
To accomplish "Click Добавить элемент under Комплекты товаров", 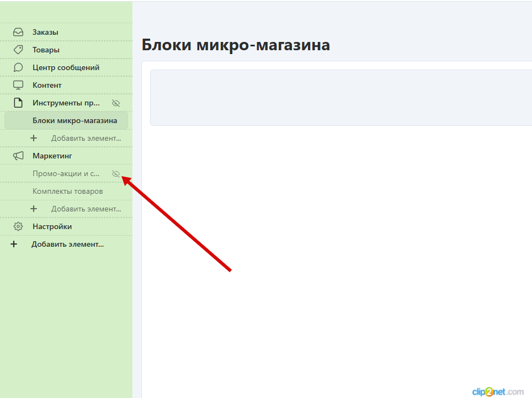I will click(x=86, y=209).
